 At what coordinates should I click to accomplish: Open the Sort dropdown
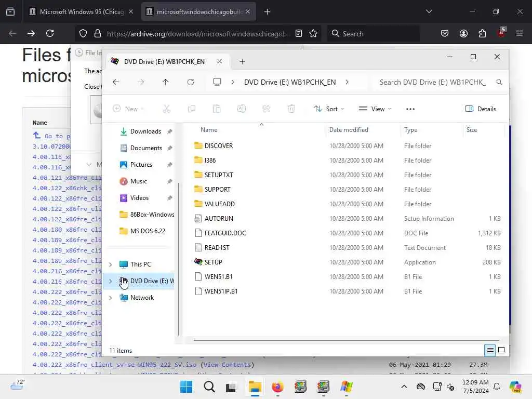(328, 109)
